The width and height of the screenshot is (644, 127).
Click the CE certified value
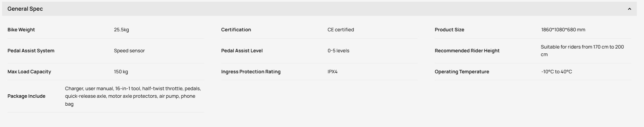[x=341, y=30]
